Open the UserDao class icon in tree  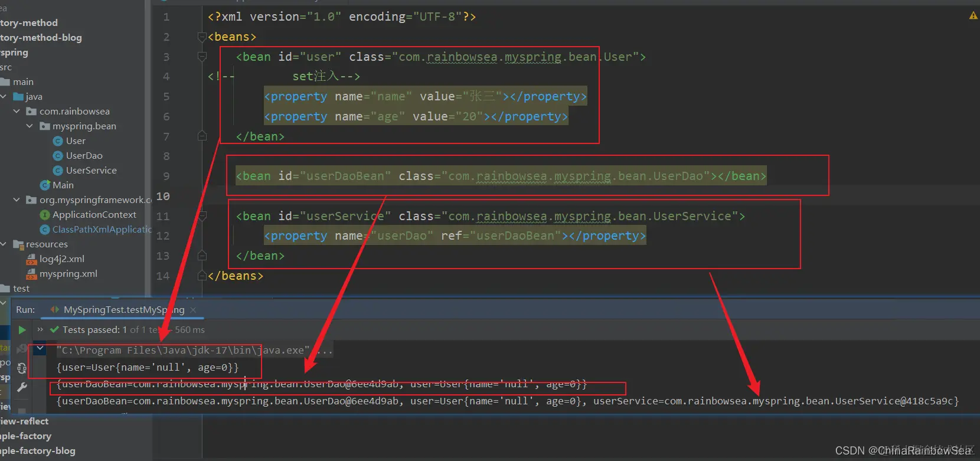point(58,156)
